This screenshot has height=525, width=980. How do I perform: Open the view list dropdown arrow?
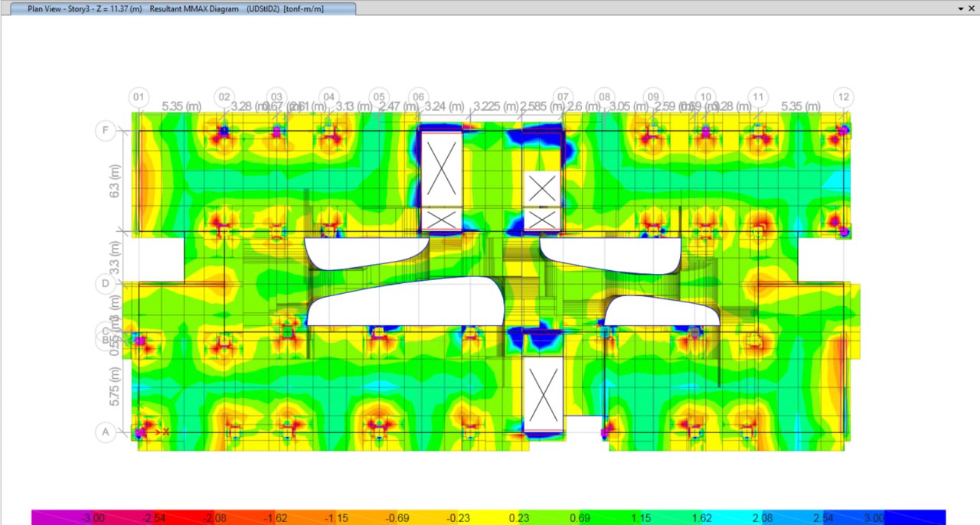960,8
